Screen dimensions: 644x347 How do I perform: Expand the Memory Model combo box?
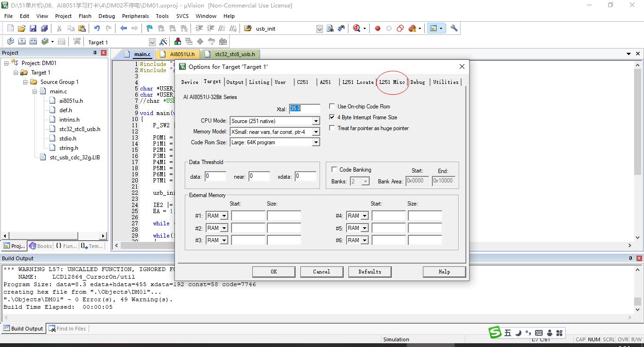point(315,132)
